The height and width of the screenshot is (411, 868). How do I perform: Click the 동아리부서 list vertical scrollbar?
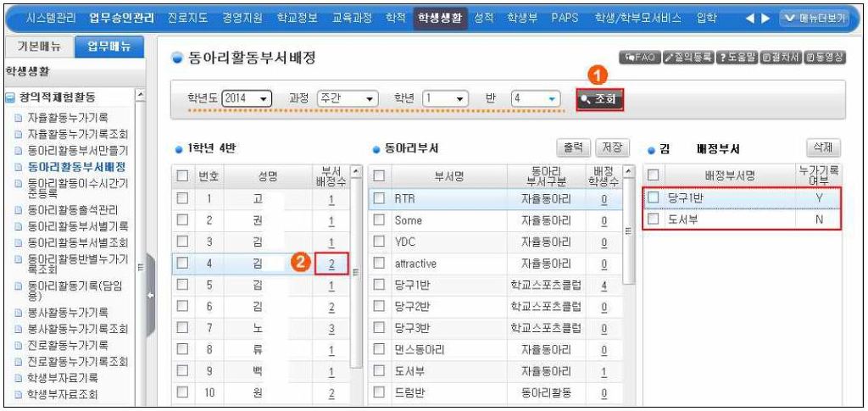pos(628,230)
